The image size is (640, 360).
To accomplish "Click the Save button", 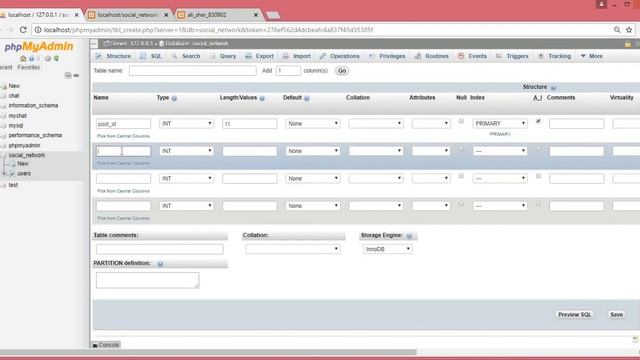I will [616, 315].
